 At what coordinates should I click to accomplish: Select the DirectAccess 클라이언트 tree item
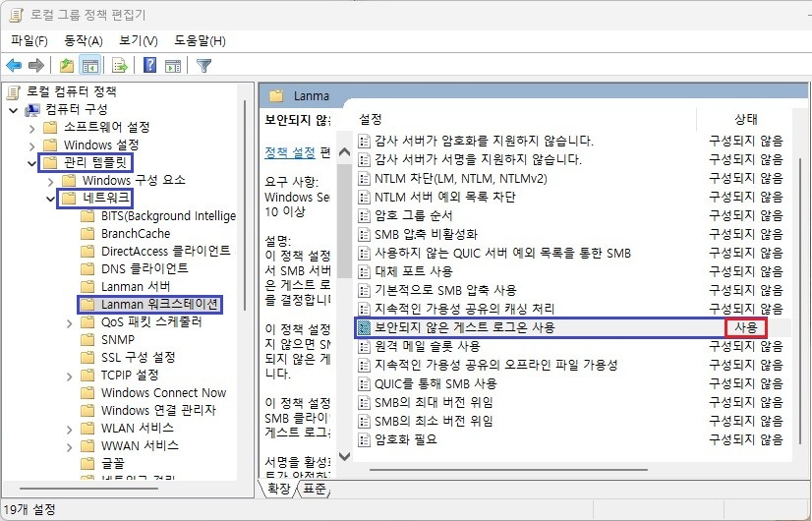(166, 252)
